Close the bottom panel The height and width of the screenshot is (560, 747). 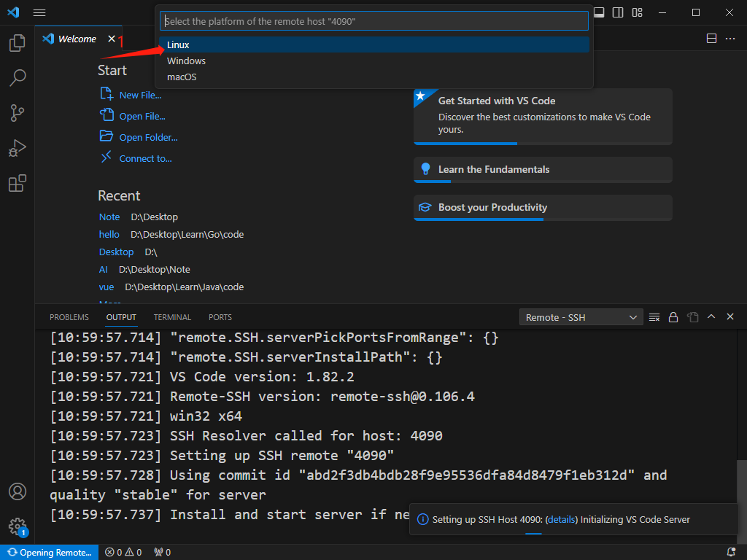point(729,316)
